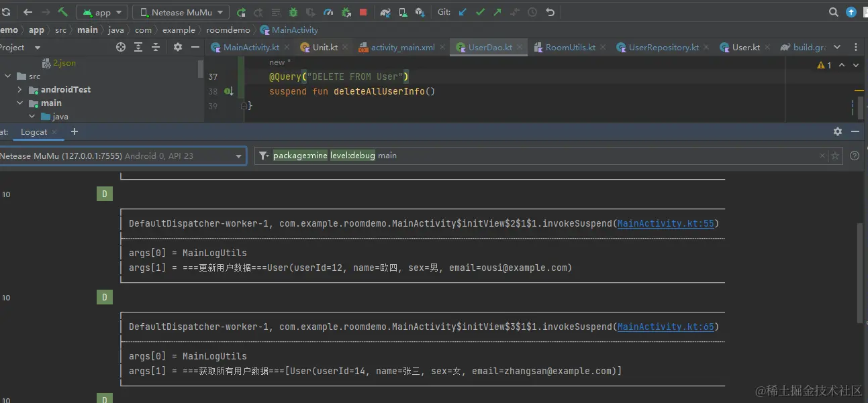This screenshot has width=868, height=403.
Task: Open Search Everywhere magnifier icon
Action: click(x=834, y=12)
